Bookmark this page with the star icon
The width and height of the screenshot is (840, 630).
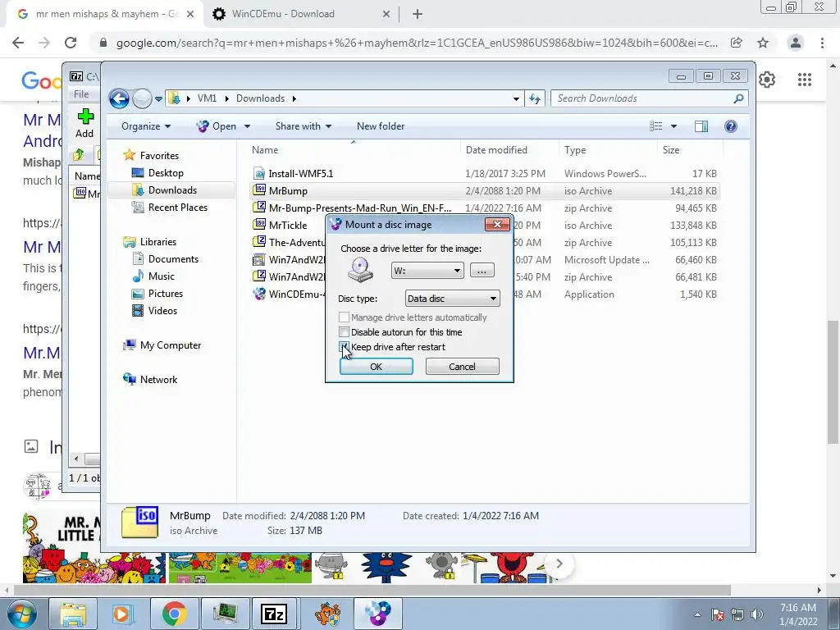(x=763, y=43)
